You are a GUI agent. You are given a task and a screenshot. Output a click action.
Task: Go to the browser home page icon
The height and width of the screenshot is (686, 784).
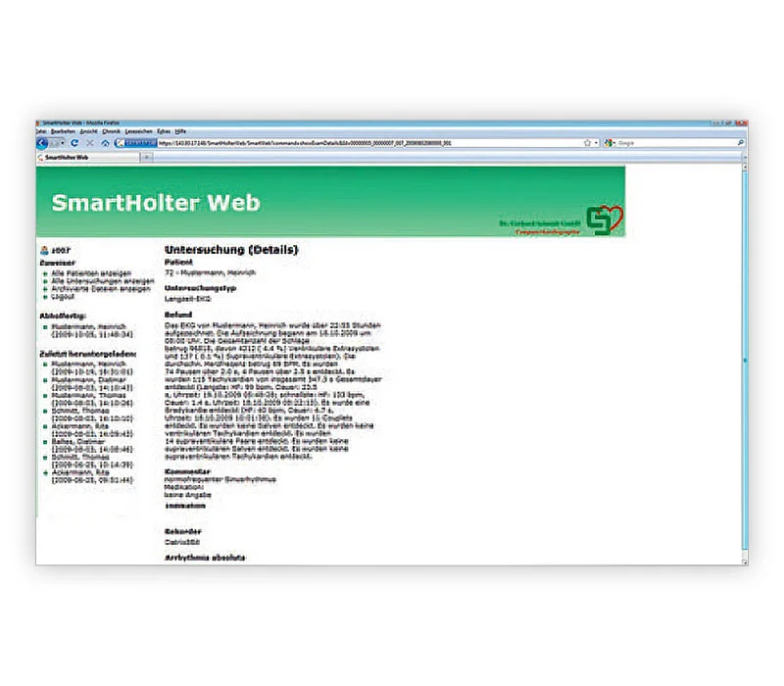105,143
